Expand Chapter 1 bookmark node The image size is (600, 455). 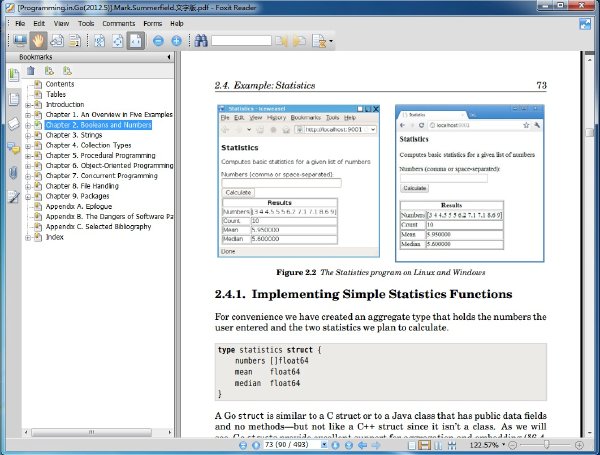(x=28, y=115)
